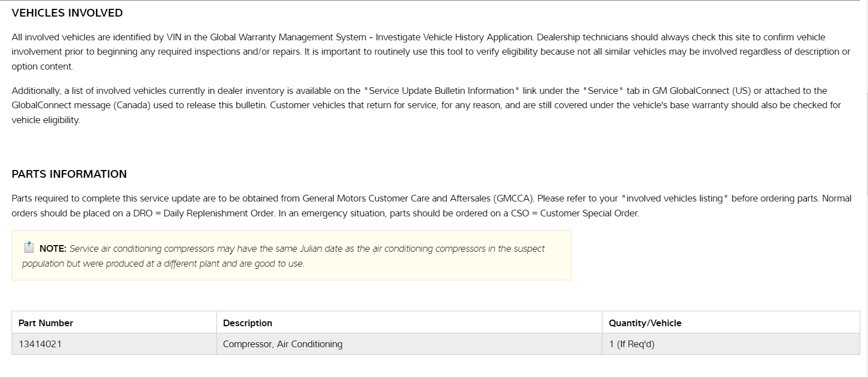Viewport: 868px width, 377px height.
Task: Click the note pushpin icon
Action: [x=29, y=247]
